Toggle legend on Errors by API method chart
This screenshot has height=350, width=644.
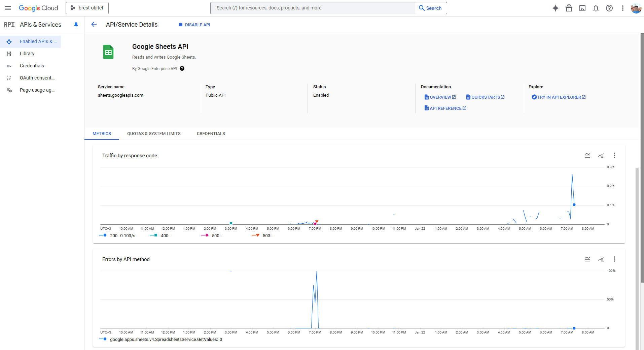tap(587, 259)
